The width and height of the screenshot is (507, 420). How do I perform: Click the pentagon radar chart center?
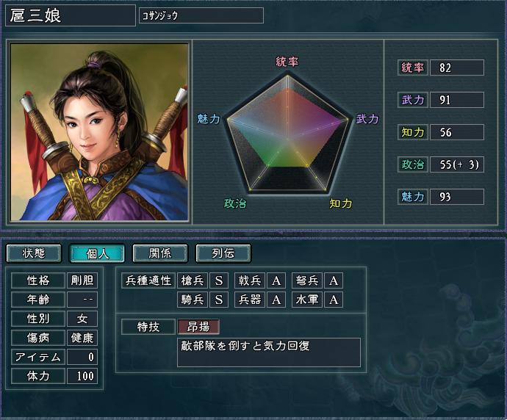(287, 139)
